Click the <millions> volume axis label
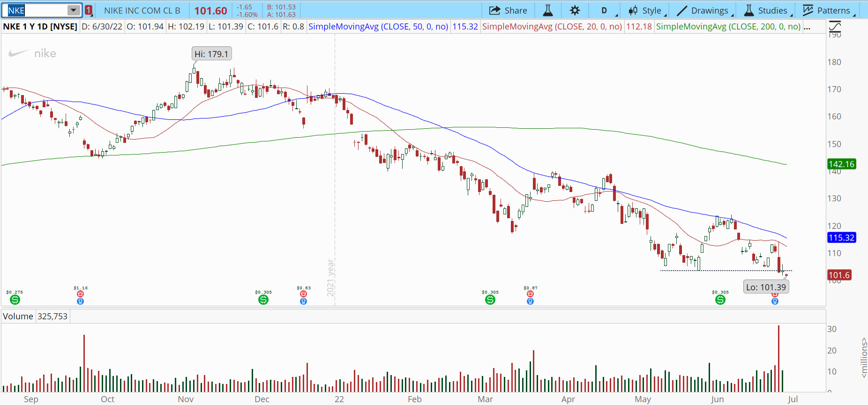This screenshot has width=868, height=405. [x=863, y=357]
